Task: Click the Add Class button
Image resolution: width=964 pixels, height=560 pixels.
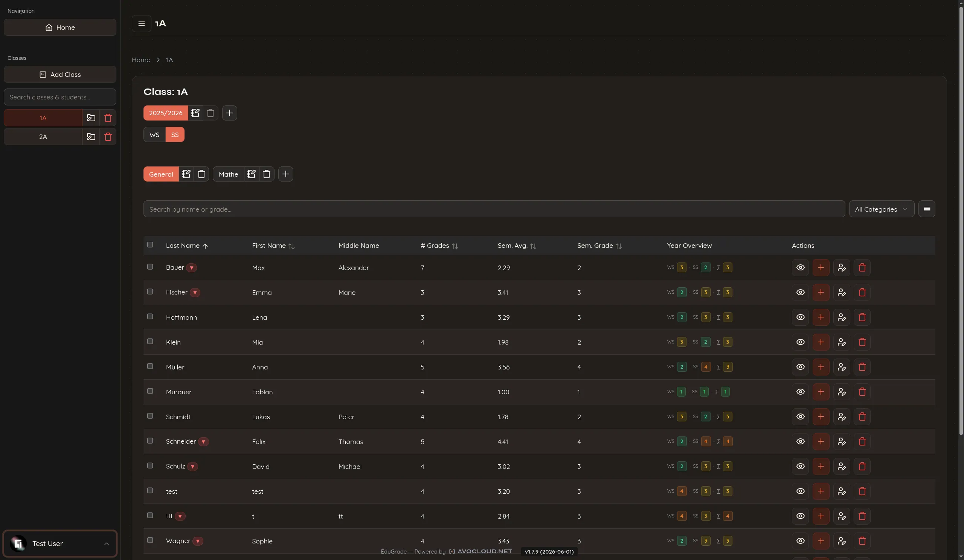Action: [x=60, y=75]
